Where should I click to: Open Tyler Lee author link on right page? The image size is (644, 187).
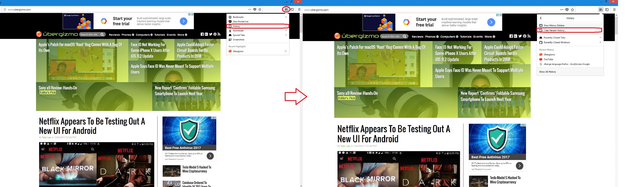pos(345,146)
